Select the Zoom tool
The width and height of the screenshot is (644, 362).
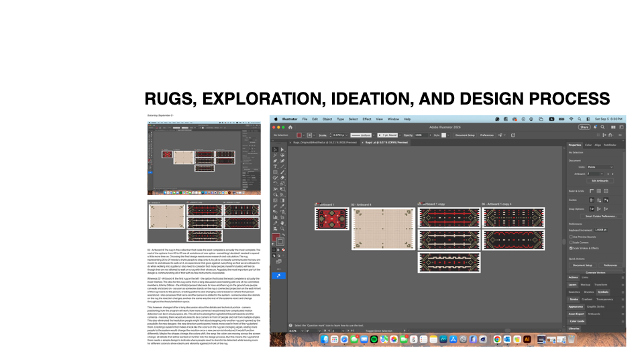[x=282, y=229]
